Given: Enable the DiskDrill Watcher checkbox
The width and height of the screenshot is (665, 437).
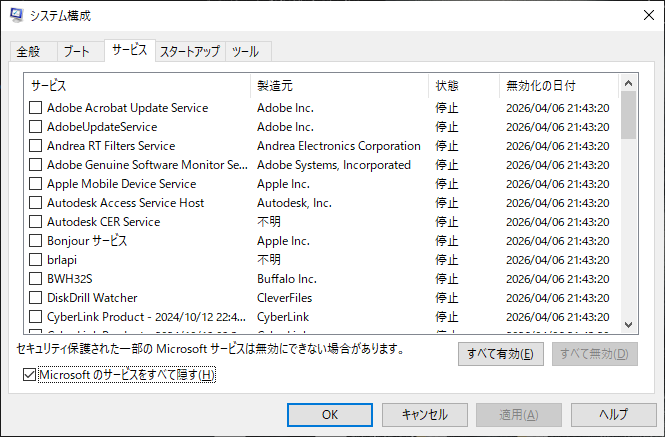Looking at the screenshot, I should coord(36,298).
